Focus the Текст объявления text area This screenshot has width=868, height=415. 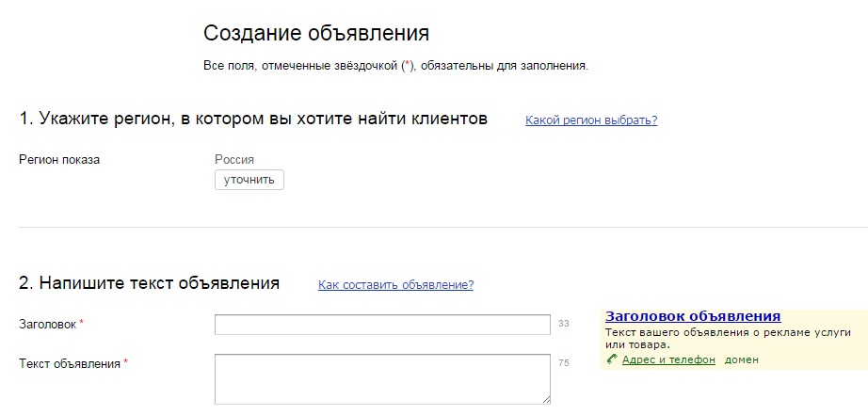point(382,379)
